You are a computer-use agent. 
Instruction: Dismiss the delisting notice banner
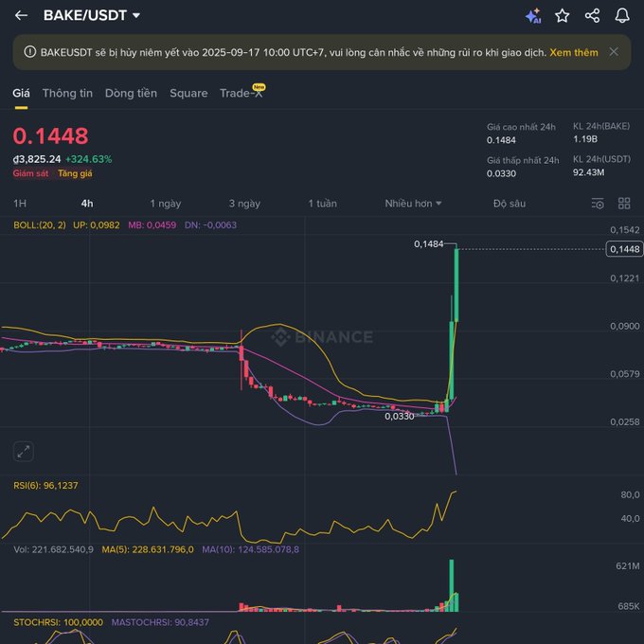click(614, 52)
